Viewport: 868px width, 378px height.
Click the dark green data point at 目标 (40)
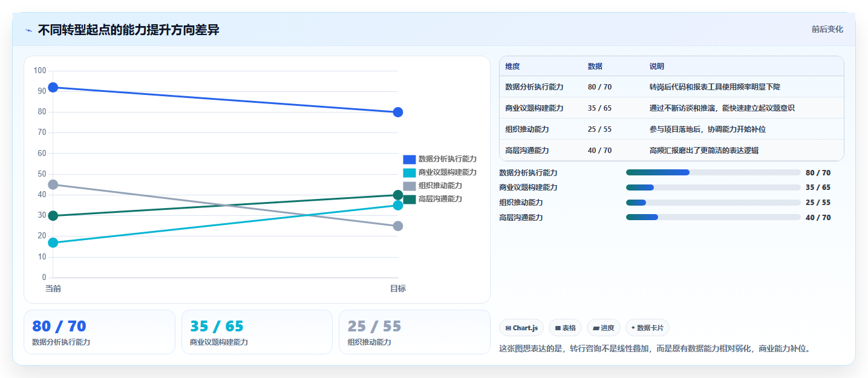point(398,195)
